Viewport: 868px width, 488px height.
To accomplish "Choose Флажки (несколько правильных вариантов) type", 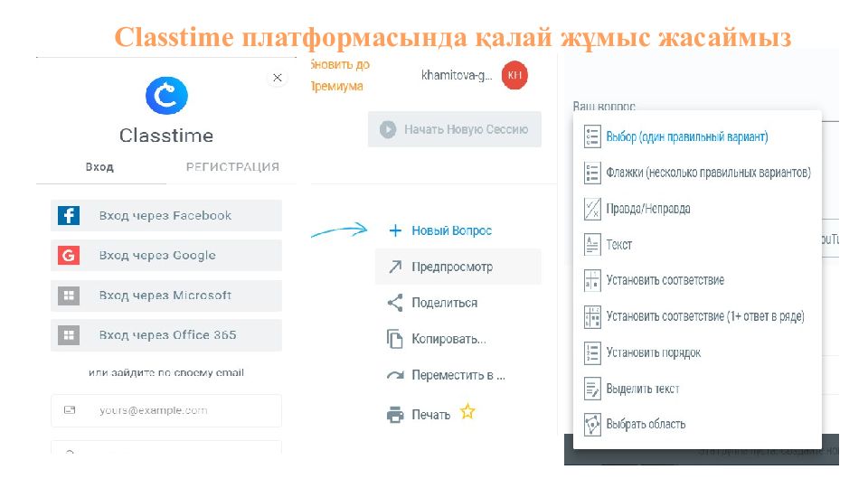I will coord(708,173).
